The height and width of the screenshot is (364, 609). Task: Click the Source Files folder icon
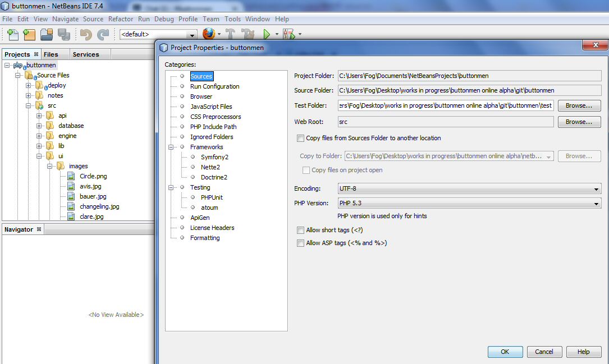(x=30, y=75)
